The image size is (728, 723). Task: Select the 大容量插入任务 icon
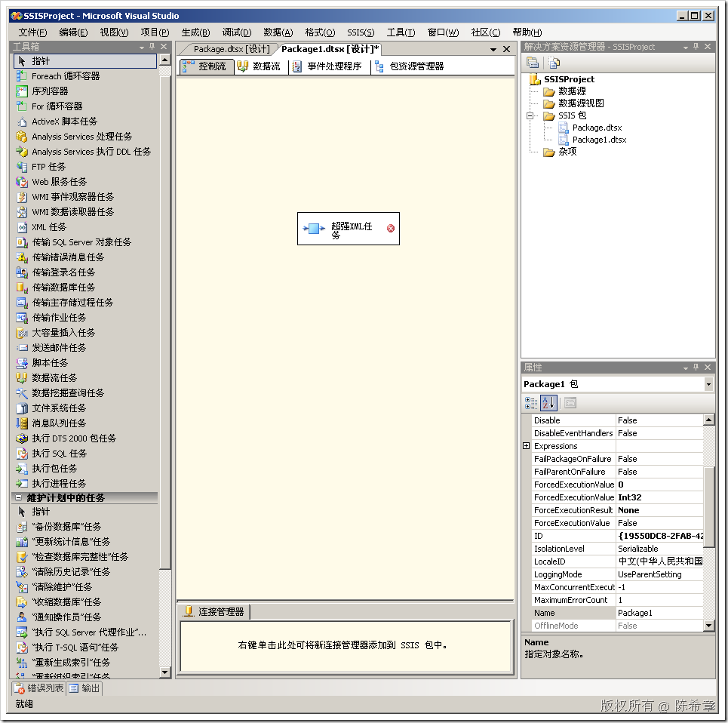click(x=21, y=333)
